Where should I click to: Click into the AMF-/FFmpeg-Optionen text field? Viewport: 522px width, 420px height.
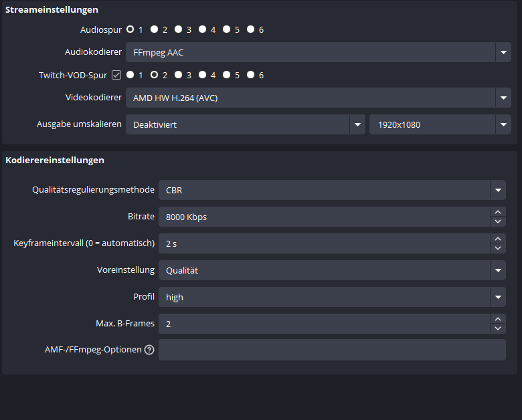click(x=332, y=350)
